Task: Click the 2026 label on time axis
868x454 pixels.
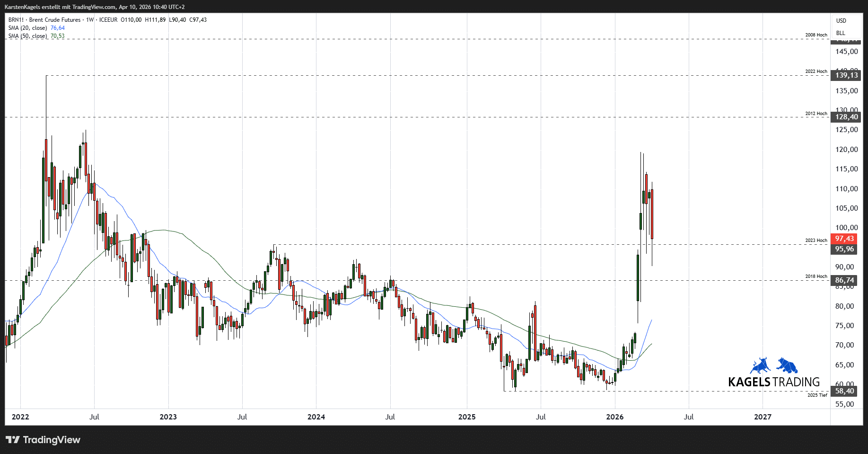Action: coord(614,417)
